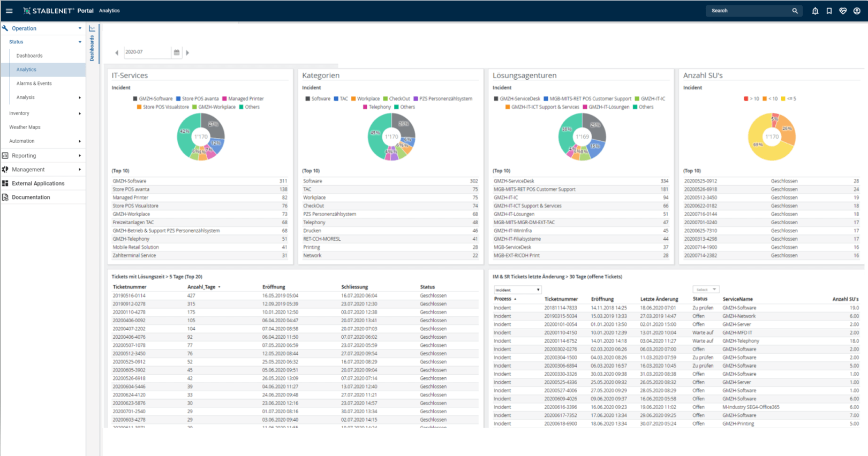Click the External Applications grid icon
The height and width of the screenshot is (456, 868).
tap(5, 184)
